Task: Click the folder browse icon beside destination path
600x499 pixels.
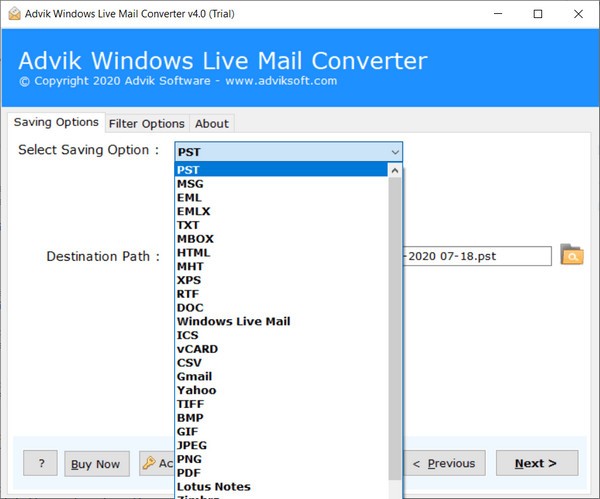Action: (571, 255)
